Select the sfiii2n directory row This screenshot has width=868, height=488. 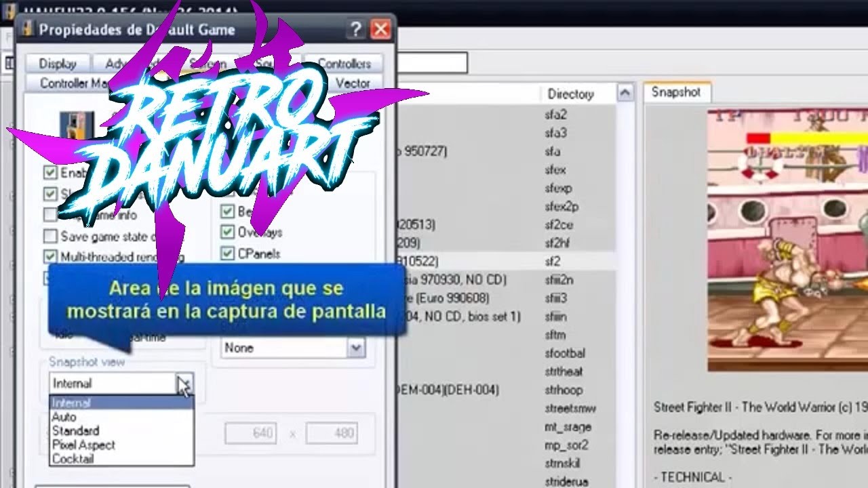[x=559, y=279]
